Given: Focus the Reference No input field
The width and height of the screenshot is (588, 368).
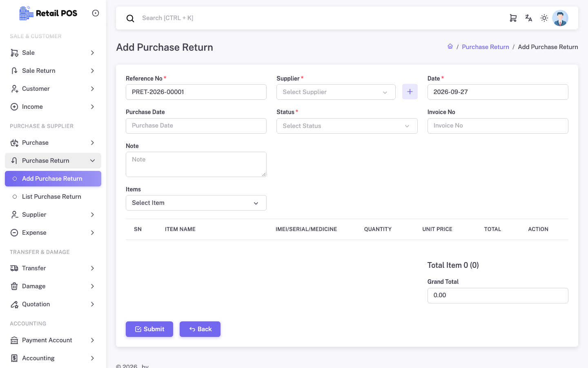Looking at the screenshot, I should [196, 92].
